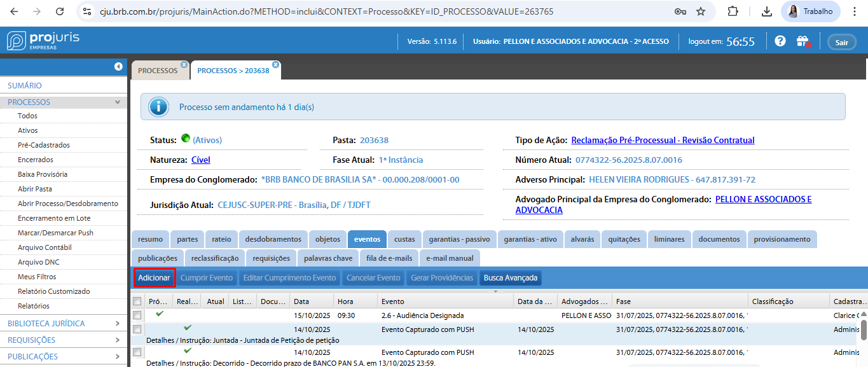Open the browser extensions puzzle icon

pyautogui.click(x=733, y=11)
